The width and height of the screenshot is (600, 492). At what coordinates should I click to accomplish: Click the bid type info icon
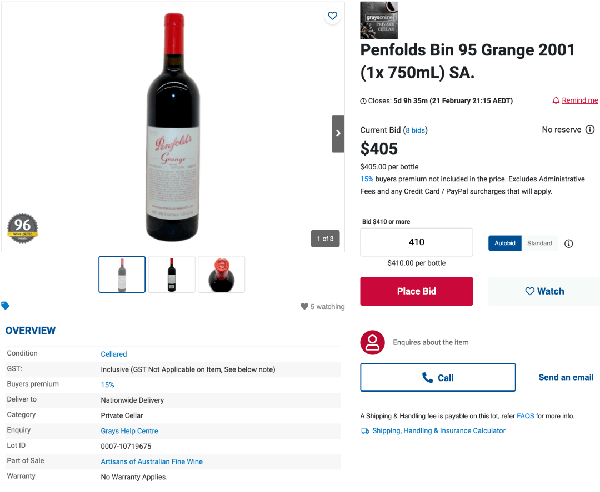(569, 243)
